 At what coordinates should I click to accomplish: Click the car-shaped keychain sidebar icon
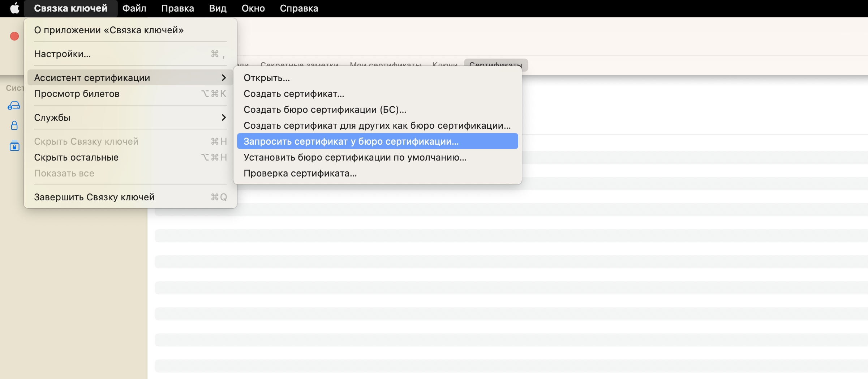coord(14,106)
